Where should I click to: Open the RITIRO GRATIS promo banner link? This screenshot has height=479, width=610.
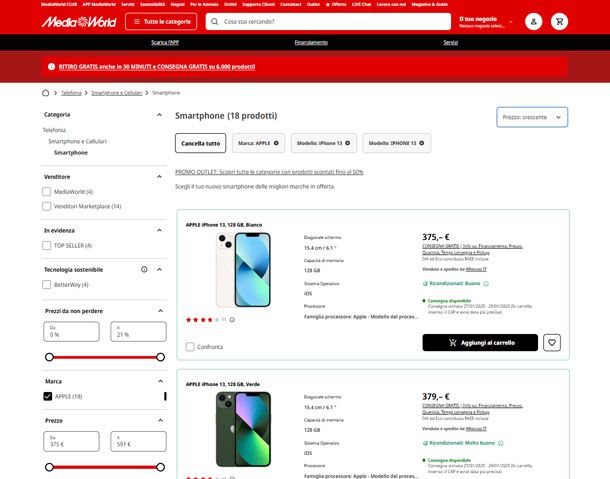pyautogui.click(x=157, y=67)
